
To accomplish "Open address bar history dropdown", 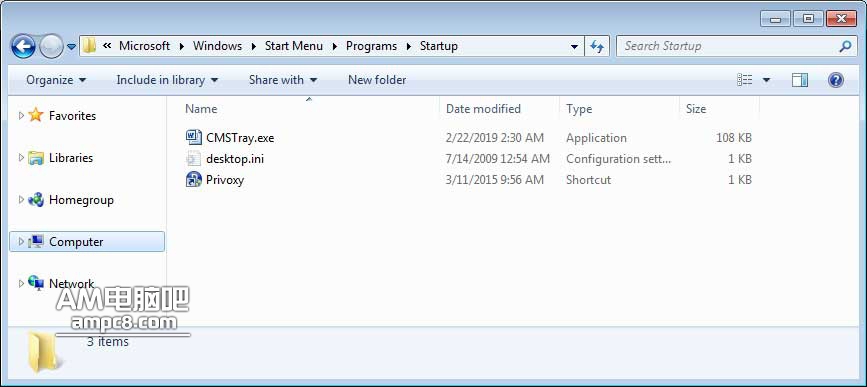I will pyautogui.click(x=574, y=46).
